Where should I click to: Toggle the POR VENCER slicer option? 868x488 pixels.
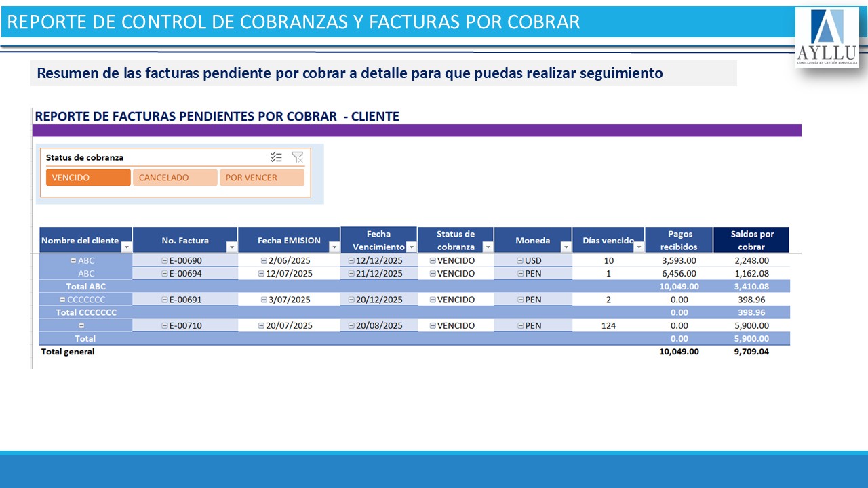(262, 178)
